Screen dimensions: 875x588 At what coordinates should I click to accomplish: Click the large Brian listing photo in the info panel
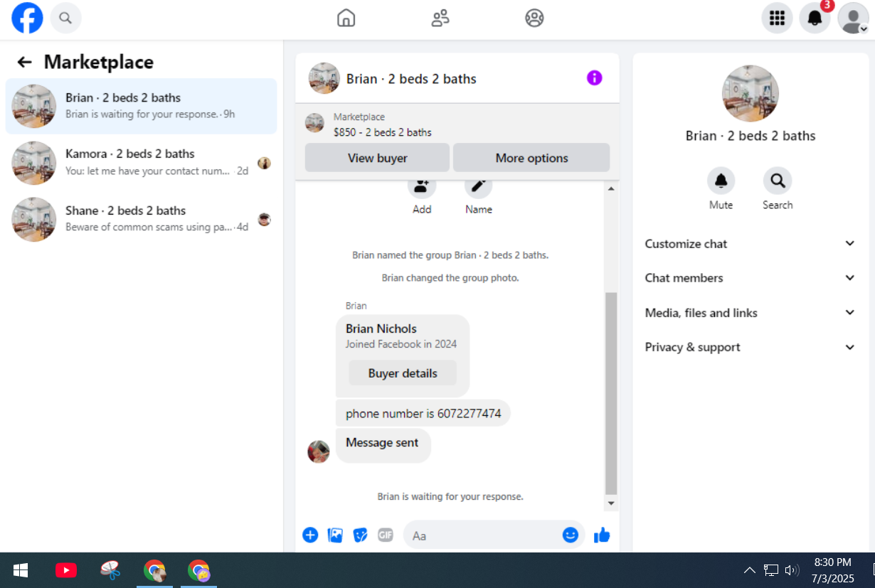tap(751, 93)
